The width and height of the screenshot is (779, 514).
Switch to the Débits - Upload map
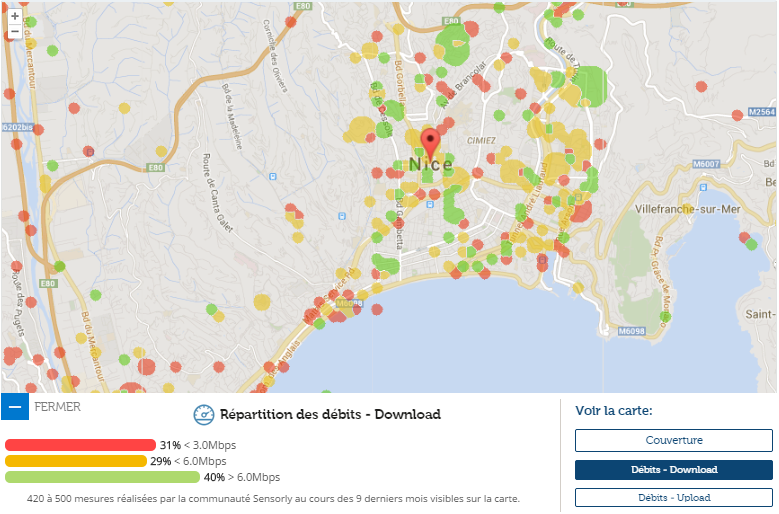[x=673, y=497]
